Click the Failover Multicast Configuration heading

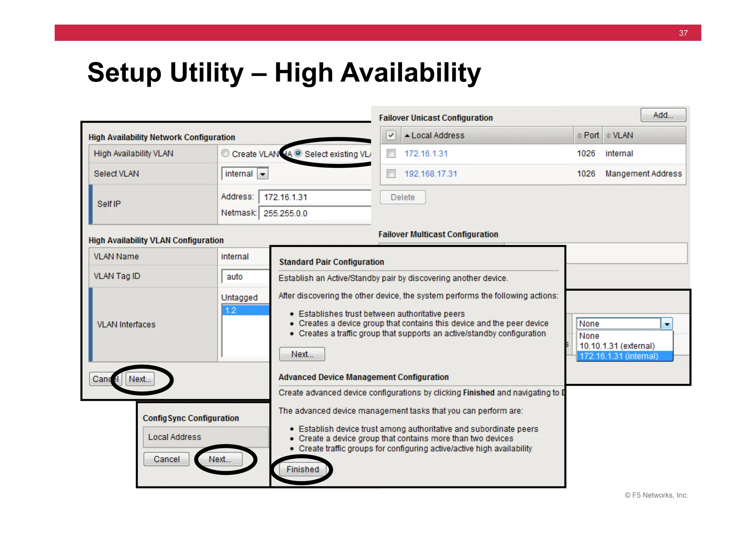pyautogui.click(x=438, y=234)
